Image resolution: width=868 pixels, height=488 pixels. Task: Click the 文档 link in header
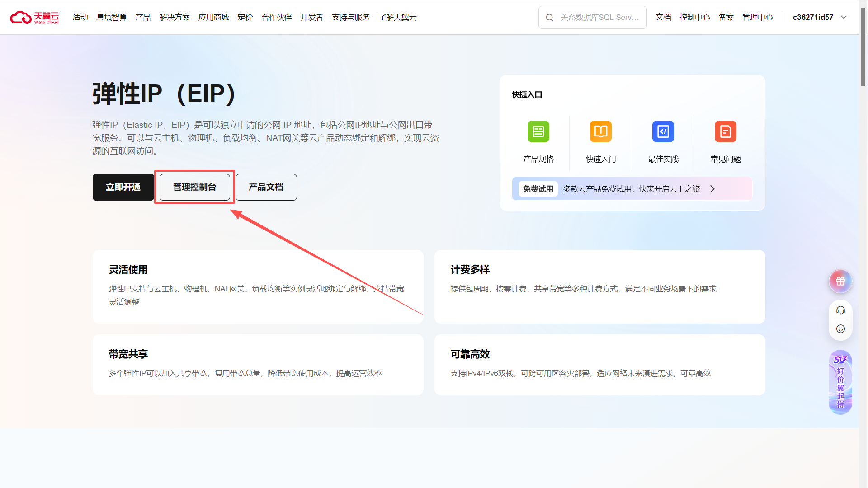[x=663, y=17]
